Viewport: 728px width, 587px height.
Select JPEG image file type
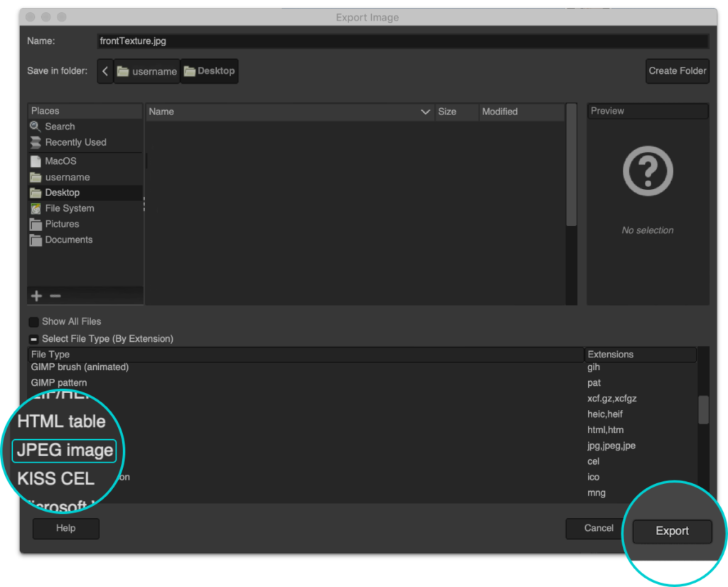(65, 450)
